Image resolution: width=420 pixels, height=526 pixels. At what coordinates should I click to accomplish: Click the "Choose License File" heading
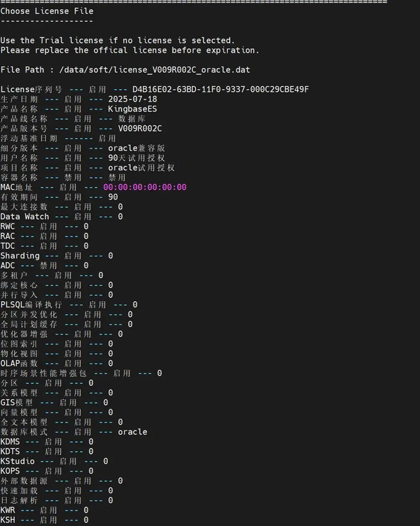[47, 11]
